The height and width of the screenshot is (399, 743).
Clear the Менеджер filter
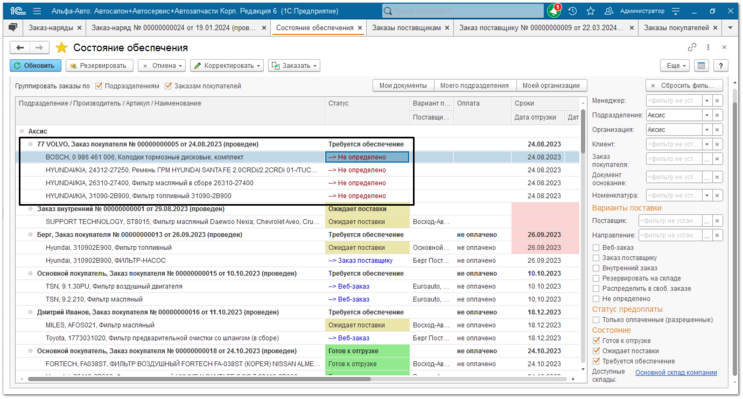coord(717,100)
